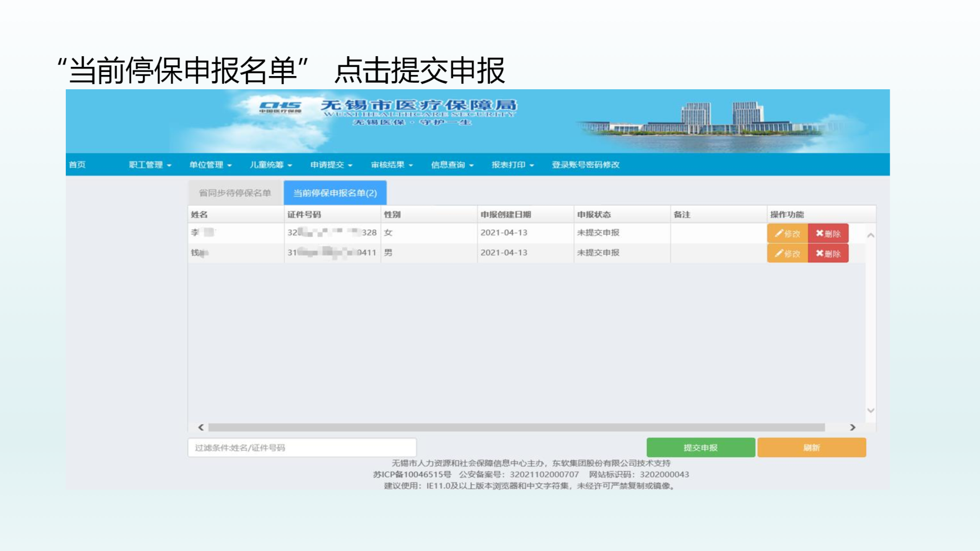Click the table's vertical scroll up arrow
The image size is (980, 551).
click(871, 235)
